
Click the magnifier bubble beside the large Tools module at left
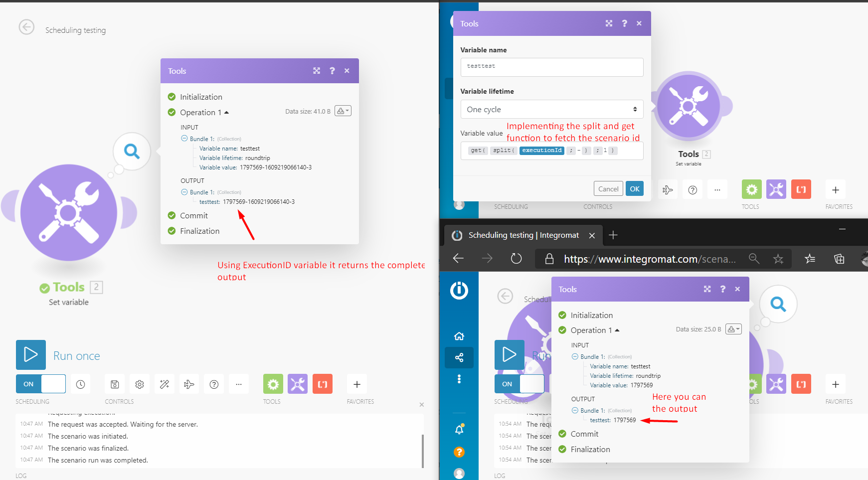(132, 151)
